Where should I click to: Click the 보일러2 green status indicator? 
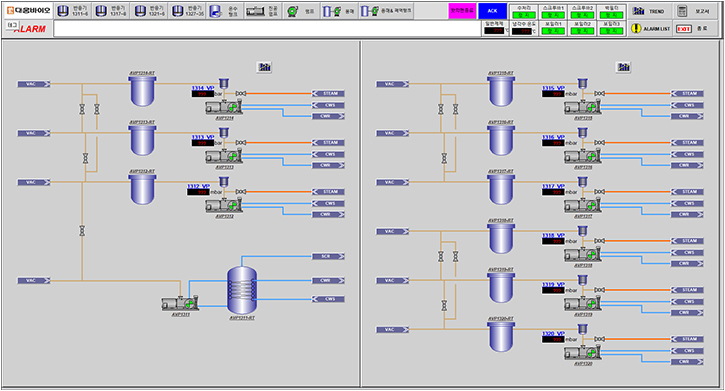pyautogui.click(x=582, y=31)
